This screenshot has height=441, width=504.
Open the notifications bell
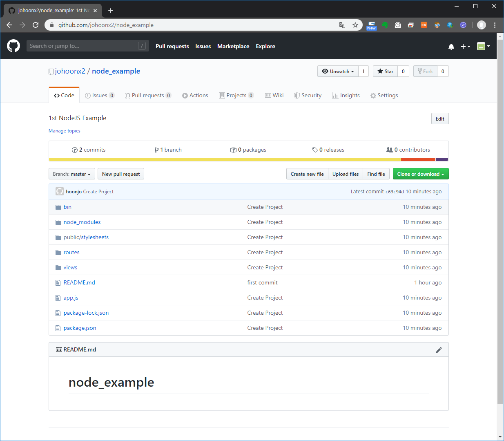tap(451, 46)
